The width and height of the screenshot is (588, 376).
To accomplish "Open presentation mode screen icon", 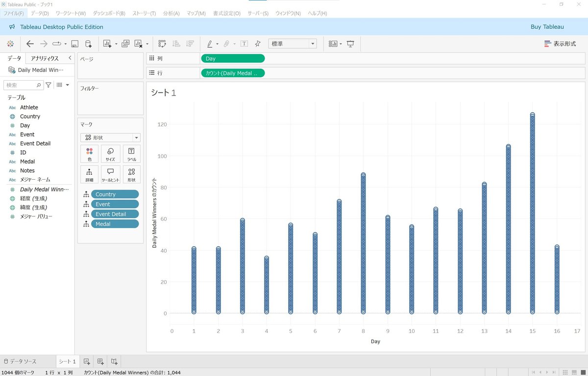I will pyautogui.click(x=350, y=44).
